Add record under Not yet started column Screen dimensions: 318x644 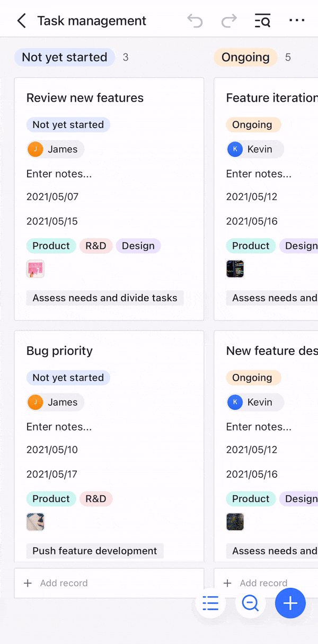coord(64,583)
